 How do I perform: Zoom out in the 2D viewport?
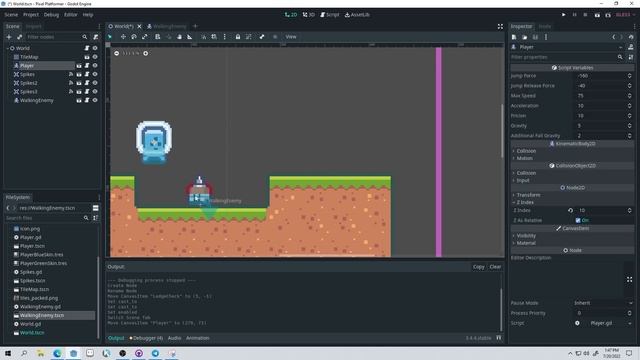[x=116, y=53]
